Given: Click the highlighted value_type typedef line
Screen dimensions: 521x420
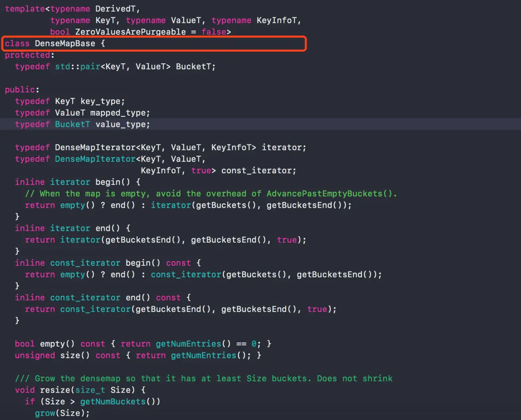Looking at the screenshot, I should (x=260, y=124).
